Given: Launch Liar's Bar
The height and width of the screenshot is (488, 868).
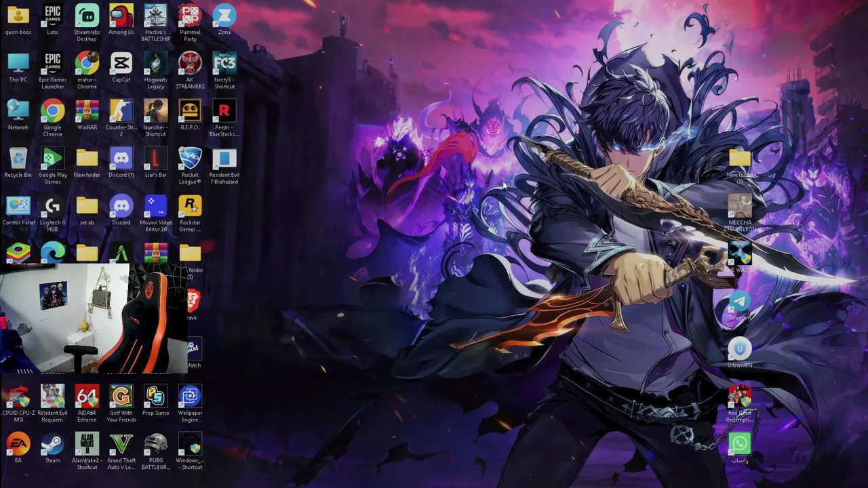Looking at the screenshot, I should point(155,162).
